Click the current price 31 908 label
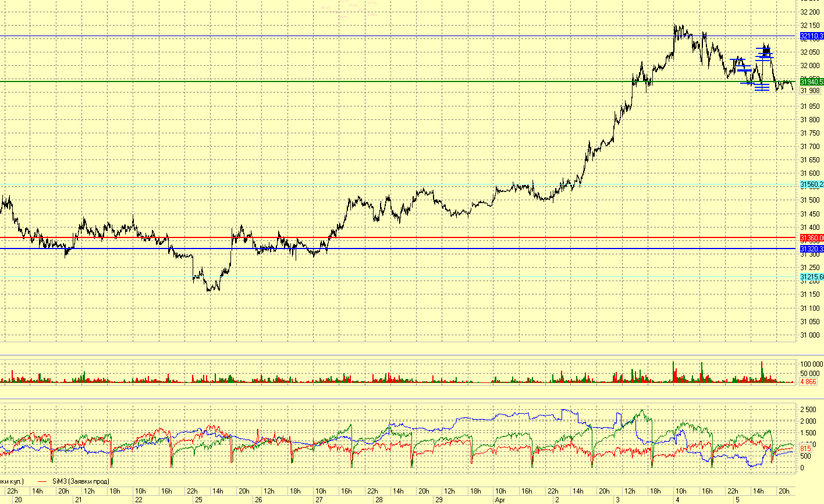Screen dimensions: 824x504 (810, 91)
